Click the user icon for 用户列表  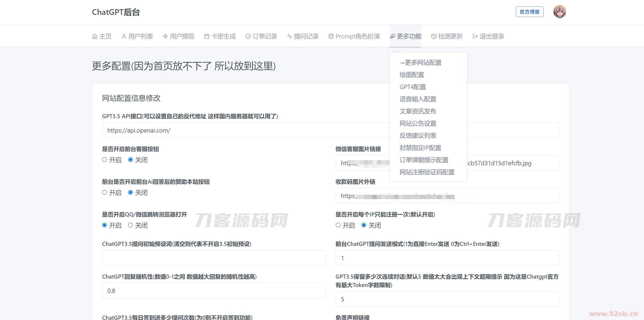click(124, 37)
